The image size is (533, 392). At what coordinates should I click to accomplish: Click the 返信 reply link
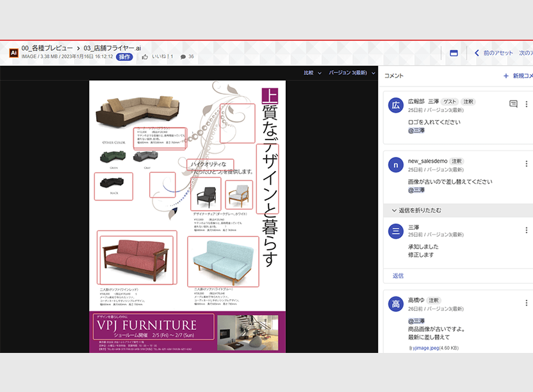pyautogui.click(x=398, y=275)
